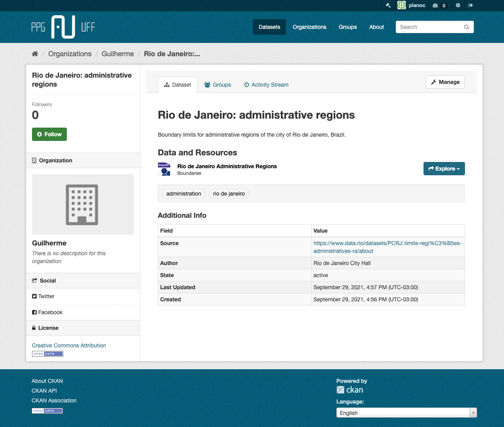This screenshot has width=504, height=427.
Task: Click the PPG UFF site logo
Action: [x=63, y=27]
